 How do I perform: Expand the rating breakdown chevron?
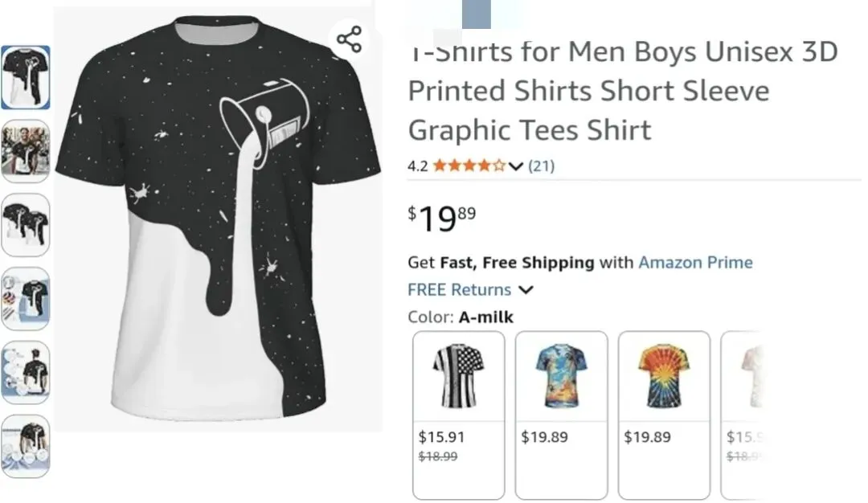pyautogui.click(x=516, y=166)
